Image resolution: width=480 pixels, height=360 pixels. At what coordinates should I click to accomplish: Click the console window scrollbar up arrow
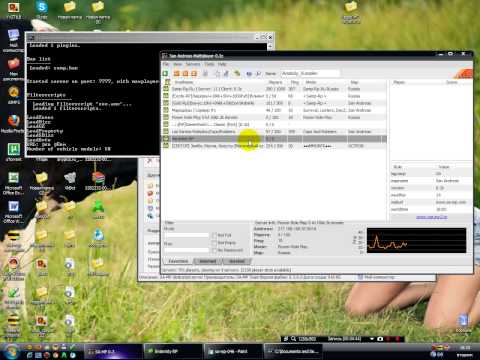pos(270,46)
